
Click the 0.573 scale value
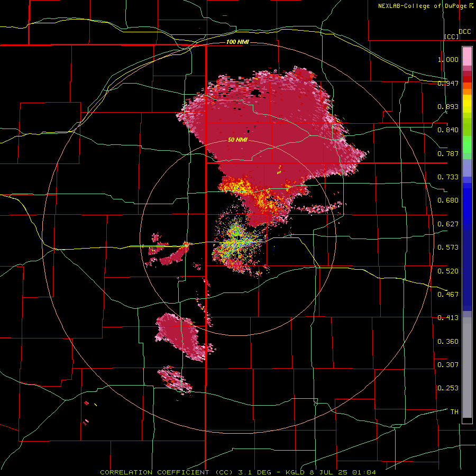448,248
